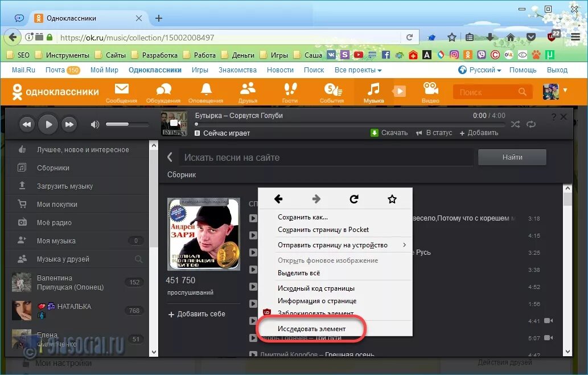Viewport: 588px width, 375px height.
Task: Share the track with В статус
Action: click(434, 133)
